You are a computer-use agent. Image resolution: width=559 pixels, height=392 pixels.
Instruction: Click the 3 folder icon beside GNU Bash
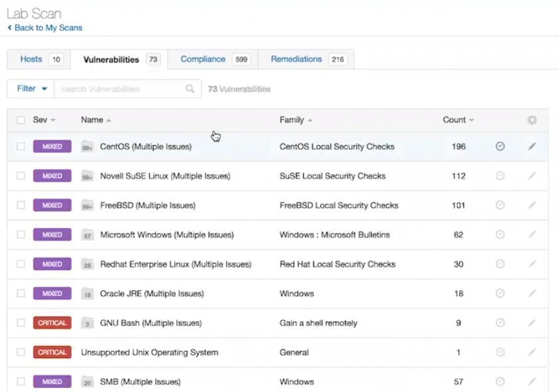(87, 323)
